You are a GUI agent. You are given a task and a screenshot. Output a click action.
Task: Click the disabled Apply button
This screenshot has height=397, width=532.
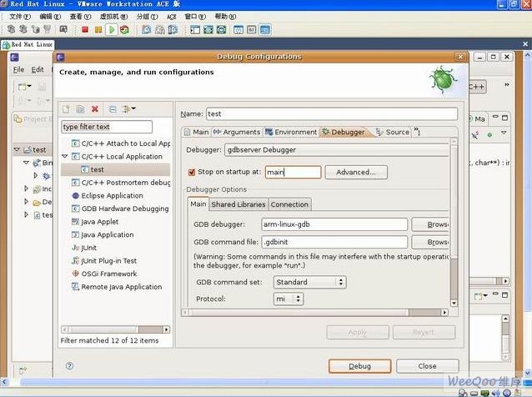358,332
